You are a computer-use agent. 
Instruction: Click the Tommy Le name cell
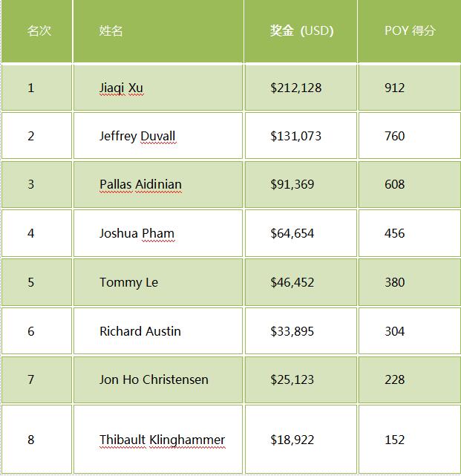pyautogui.click(x=158, y=282)
